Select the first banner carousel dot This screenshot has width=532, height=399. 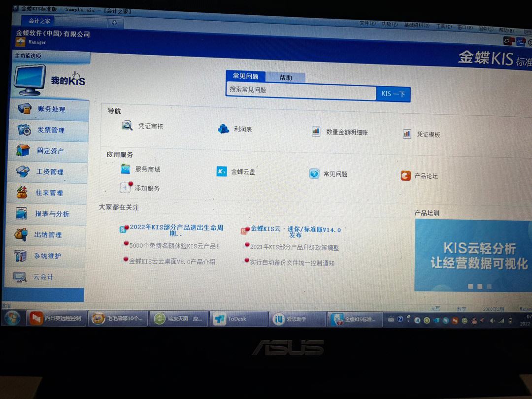pos(470,286)
